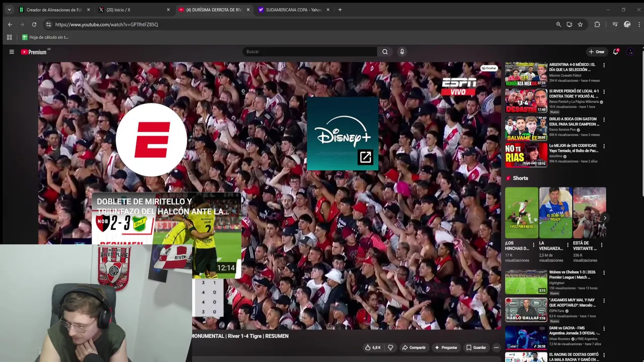
Task: Open the DESASTRE 17:40 video thumbnail
Action: pyautogui.click(x=526, y=101)
